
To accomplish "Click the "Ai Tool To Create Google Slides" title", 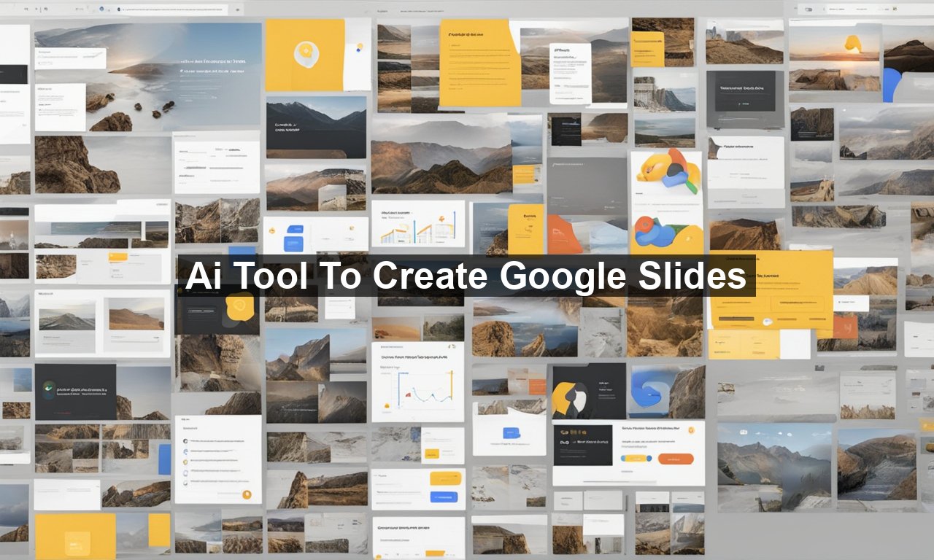I will [466, 276].
